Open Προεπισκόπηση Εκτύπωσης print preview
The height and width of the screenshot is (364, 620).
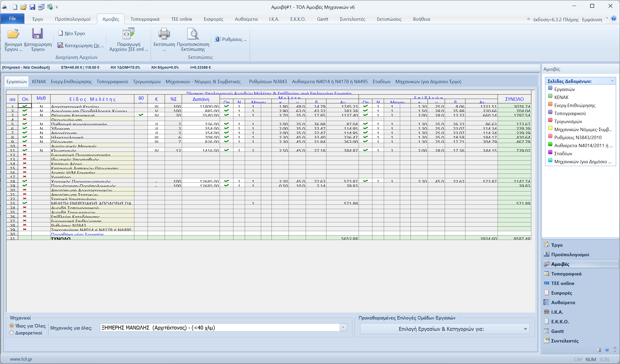click(x=193, y=34)
